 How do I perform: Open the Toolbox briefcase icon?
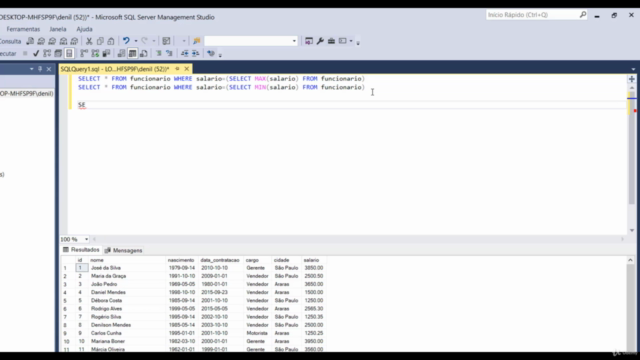pyautogui.click(x=331, y=41)
